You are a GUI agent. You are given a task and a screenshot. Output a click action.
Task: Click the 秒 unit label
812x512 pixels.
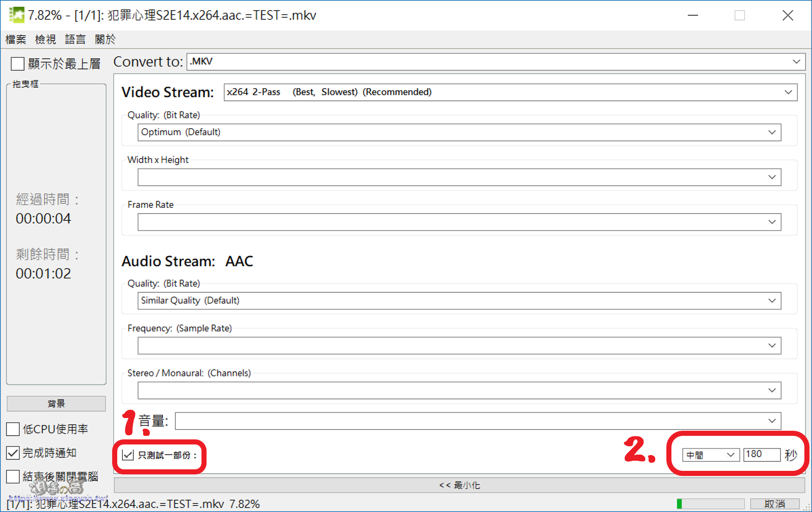click(x=791, y=455)
